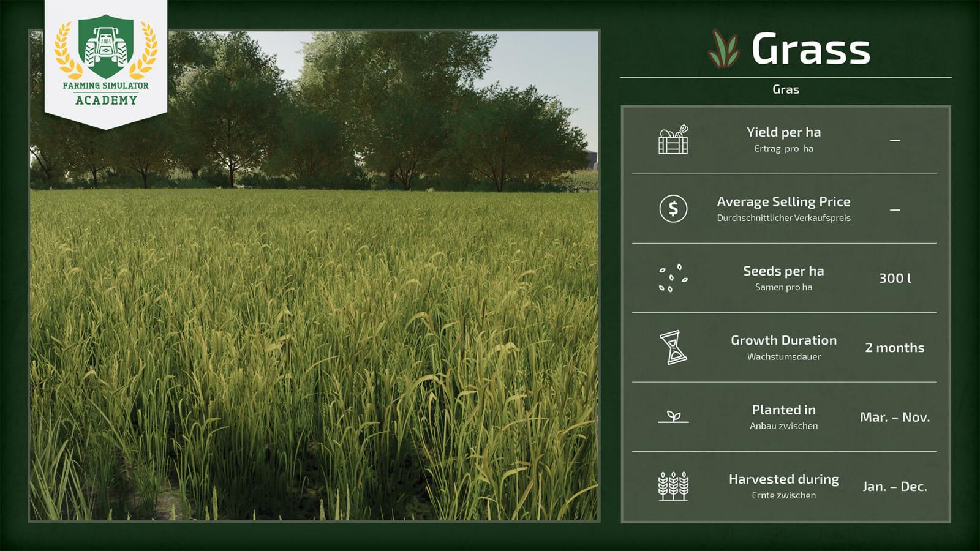Select the 'Average Selling Price' label
The image size is (980, 551).
783,201
